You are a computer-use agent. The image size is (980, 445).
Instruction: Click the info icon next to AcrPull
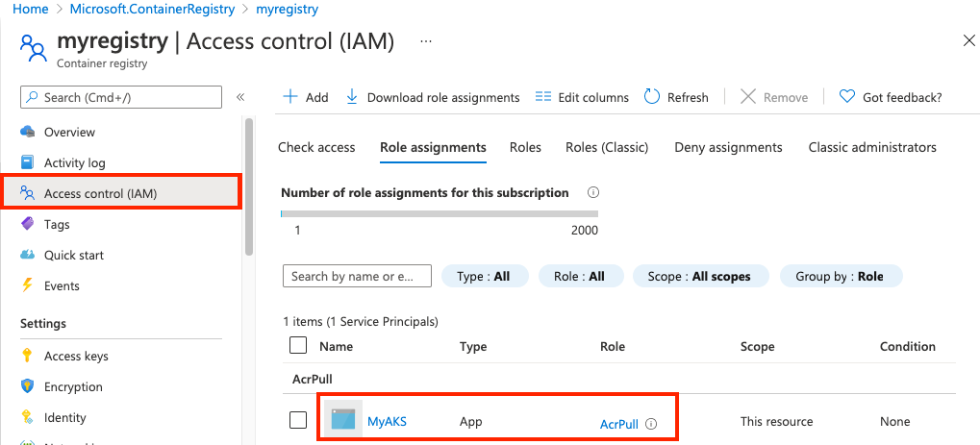point(651,423)
